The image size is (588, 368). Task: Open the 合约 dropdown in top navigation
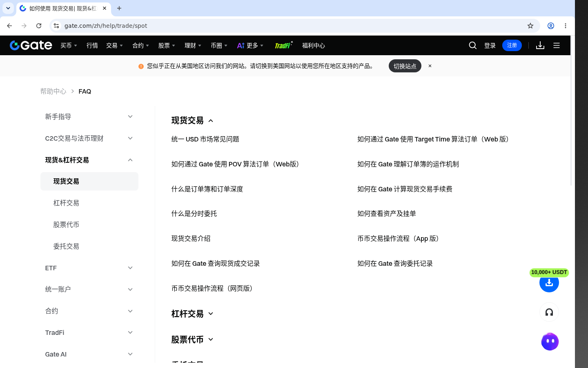pos(140,45)
